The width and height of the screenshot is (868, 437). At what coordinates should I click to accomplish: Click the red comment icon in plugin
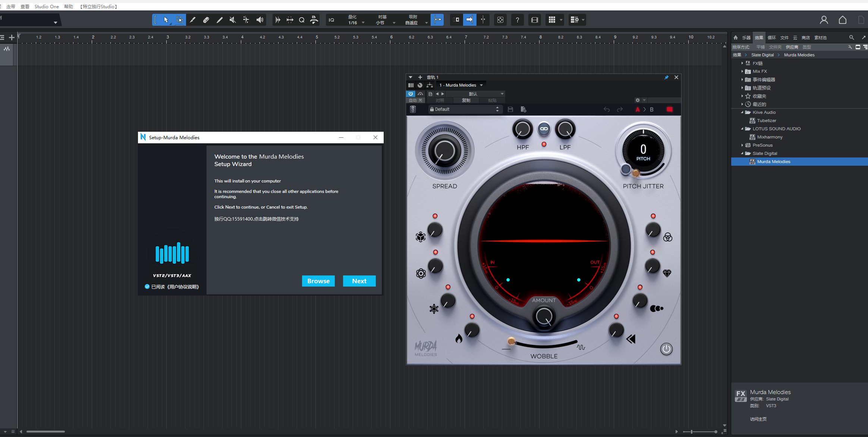pyautogui.click(x=670, y=109)
